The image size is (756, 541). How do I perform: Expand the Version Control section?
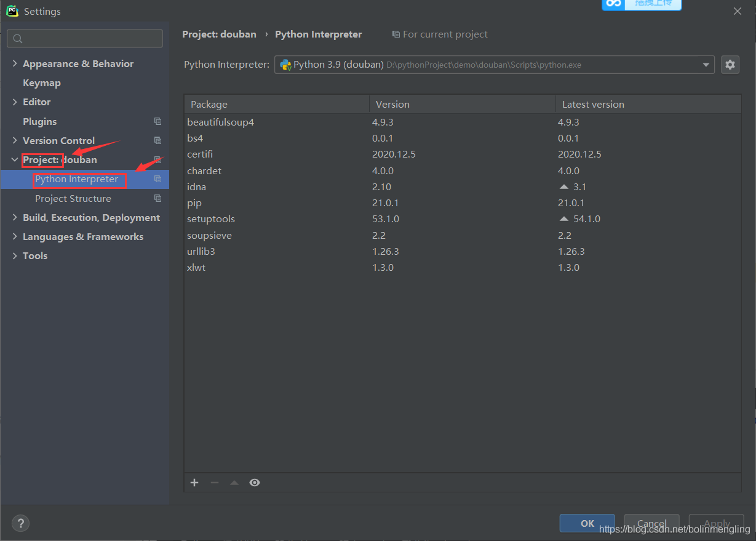coord(15,140)
